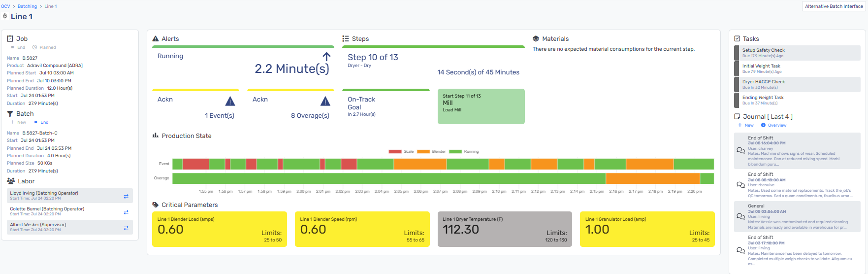This screenshot has height=274, width=868.
Task: Click the Overage row label
Action: (161, 178)
